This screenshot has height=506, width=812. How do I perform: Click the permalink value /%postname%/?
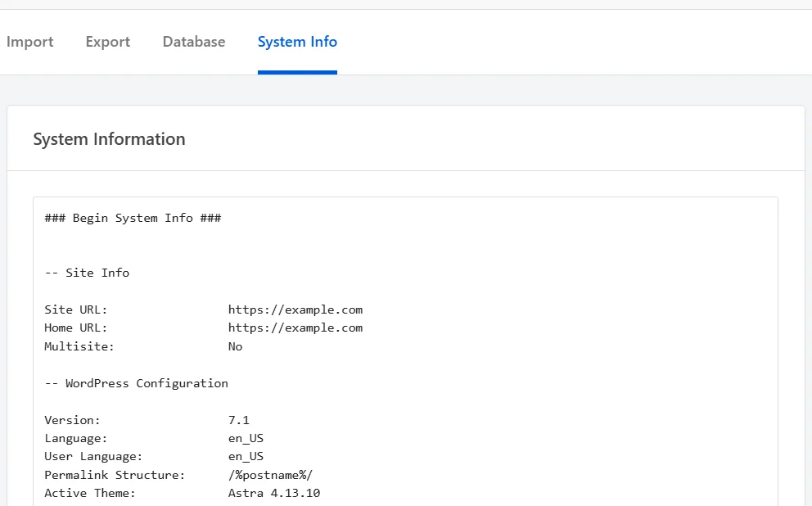coord(270,475)
